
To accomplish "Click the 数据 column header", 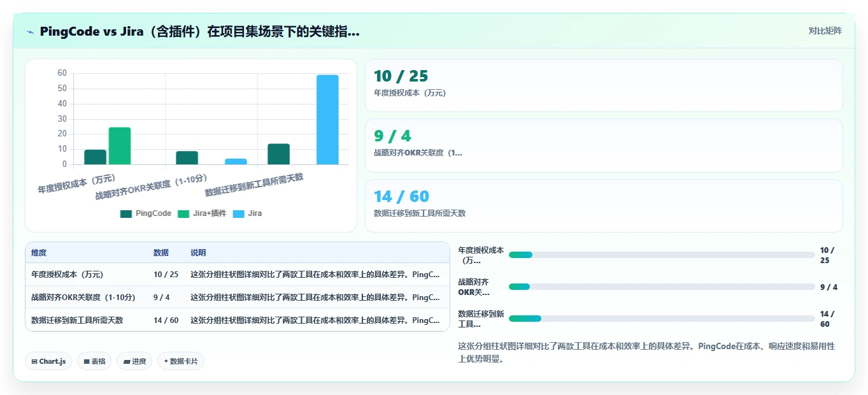I will pyautogui.click(x=161, y=253).
